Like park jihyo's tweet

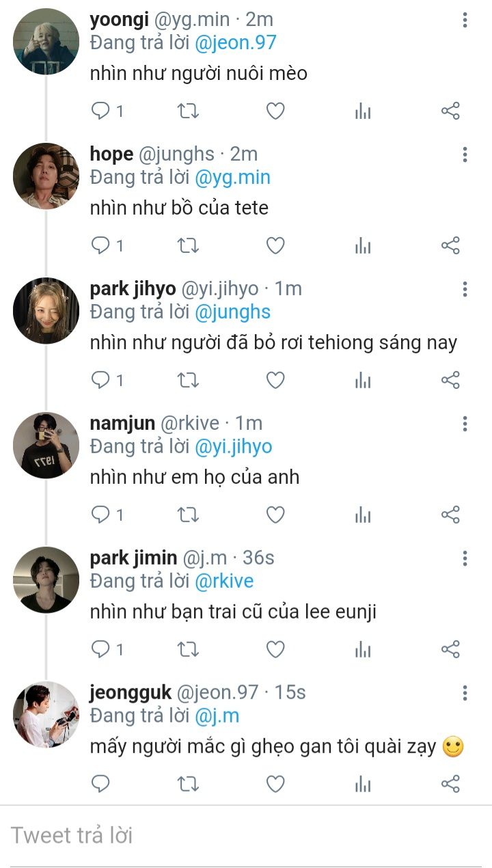coord(275,381)
